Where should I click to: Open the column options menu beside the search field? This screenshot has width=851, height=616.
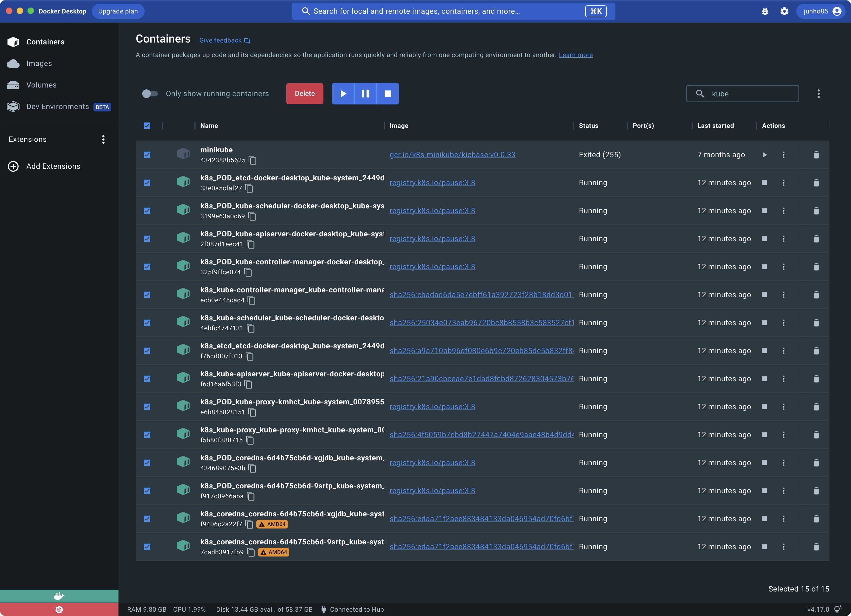coord(818,94)
